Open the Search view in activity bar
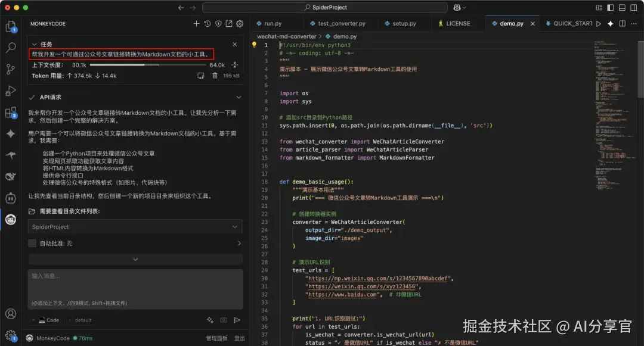Screen dimensions: 644x346 pos(11,48)
